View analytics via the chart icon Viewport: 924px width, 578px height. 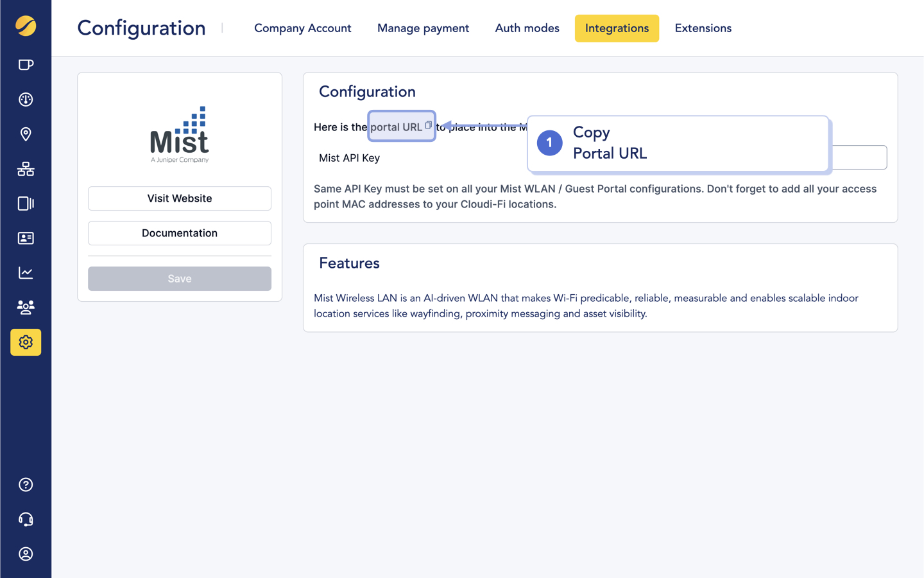click(x=26, y=272)
